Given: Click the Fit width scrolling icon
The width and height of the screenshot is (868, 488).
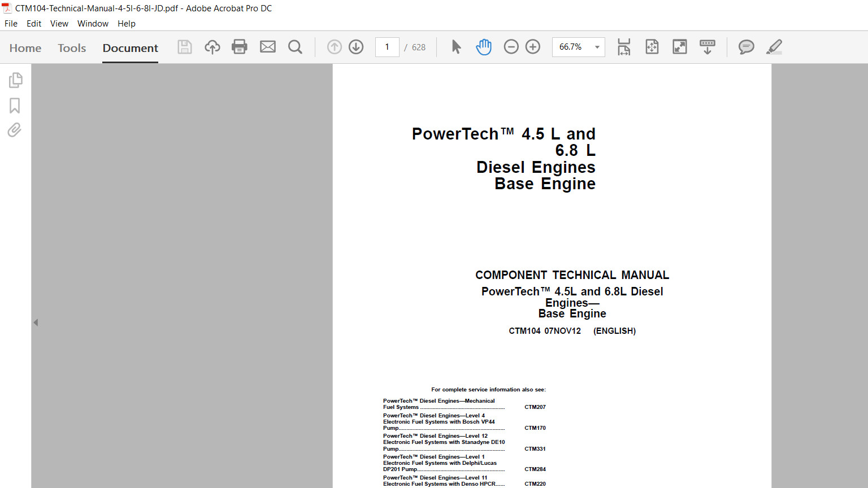Looking at the screenshot, I should [624, 47].
